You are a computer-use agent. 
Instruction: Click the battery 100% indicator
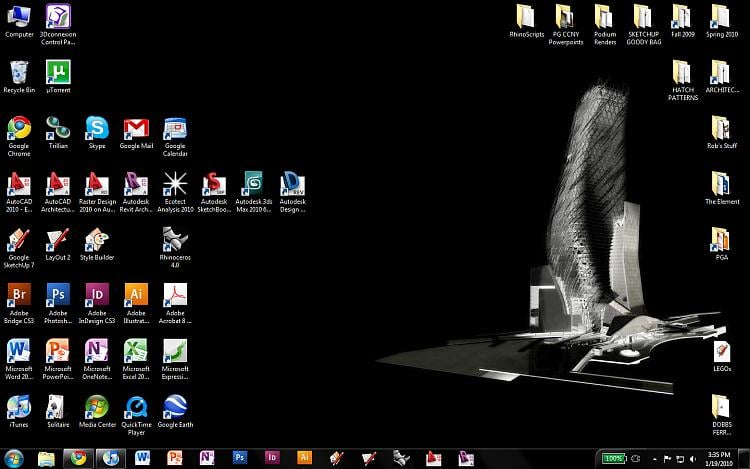click(613, 458)
